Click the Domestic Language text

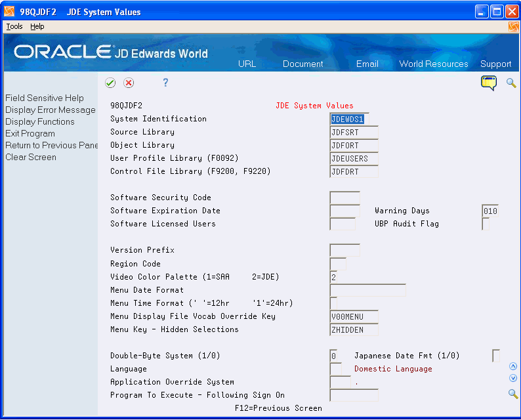[393, 369]
